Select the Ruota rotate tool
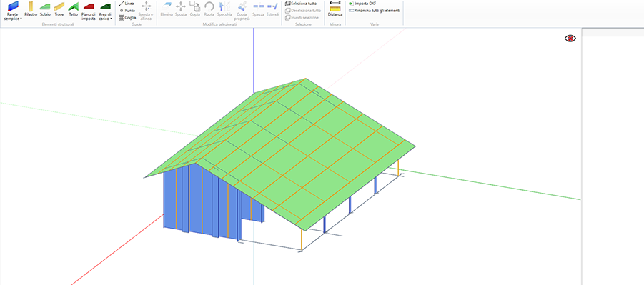This screenshot has height=285, width=644. click(x=209, y=9)
